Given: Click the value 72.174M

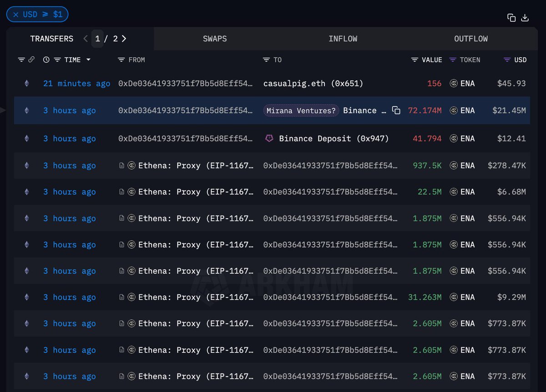Looking at the screenshot, I should (x=425, y=111).
